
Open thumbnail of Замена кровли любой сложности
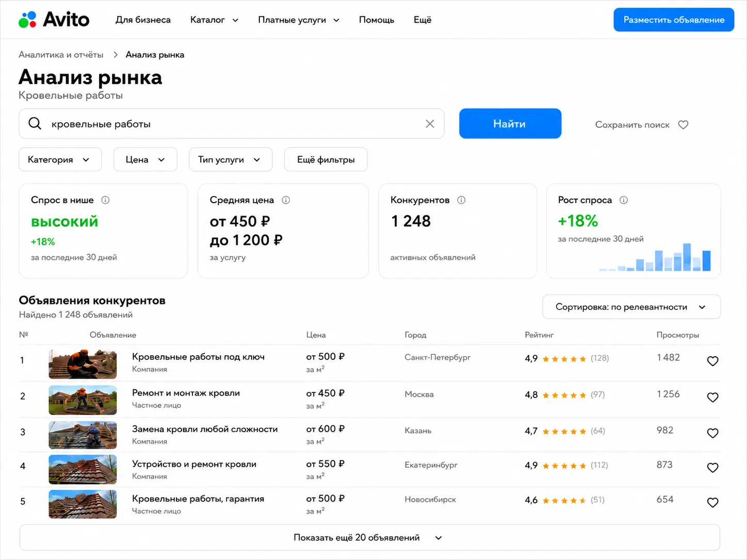tap(83, 435)
